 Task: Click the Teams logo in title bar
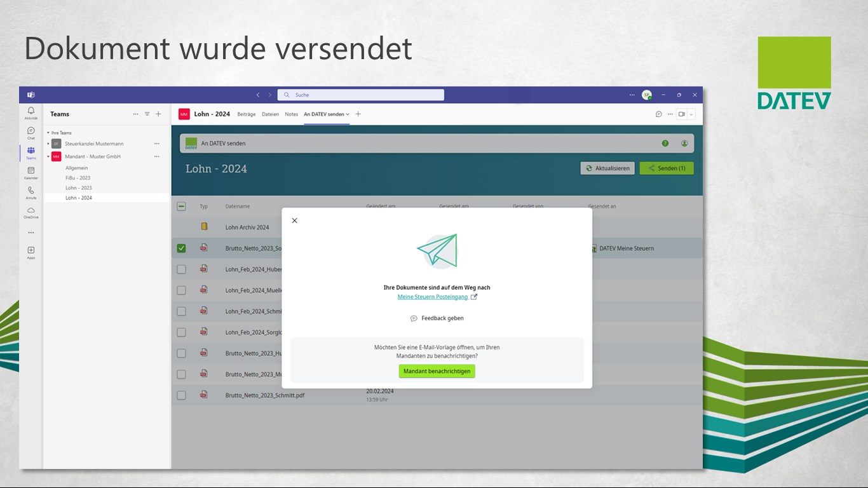31,95
